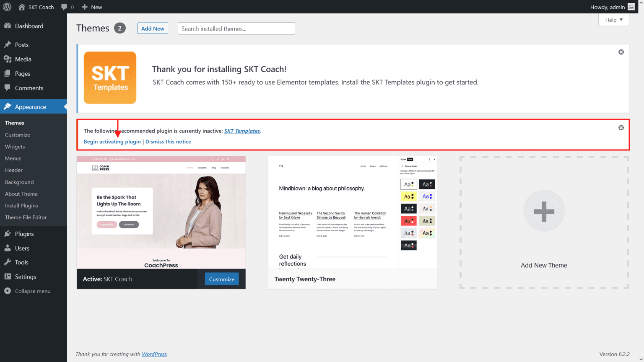Open Howdy, admin account menu

click(x=612, y=7)
